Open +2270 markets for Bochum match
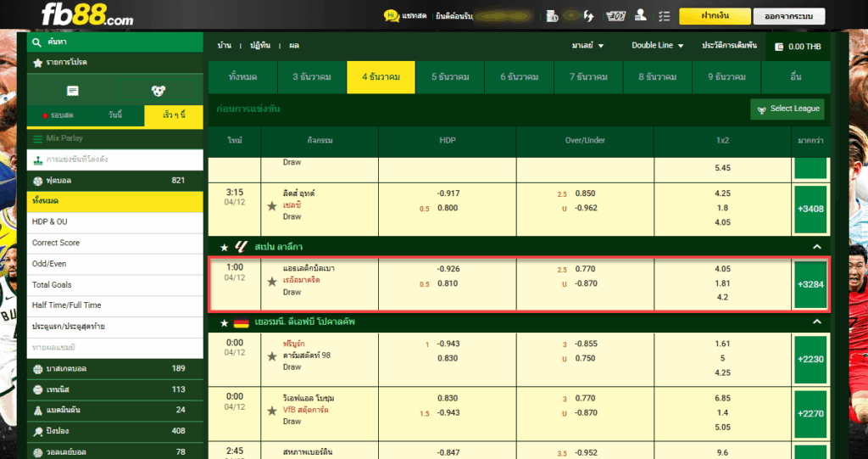This screenshot has height=459, width=868. coord(810,413)
